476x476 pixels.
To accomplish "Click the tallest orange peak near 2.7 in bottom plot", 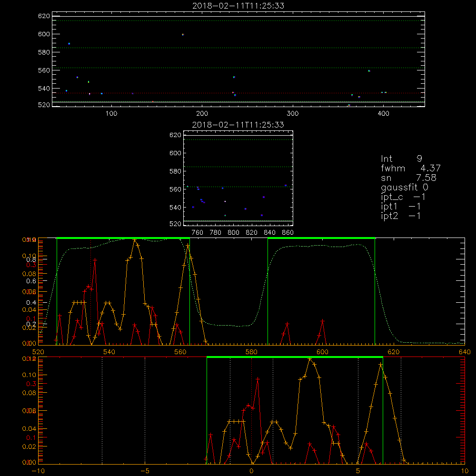I will [x=310, y=359].
